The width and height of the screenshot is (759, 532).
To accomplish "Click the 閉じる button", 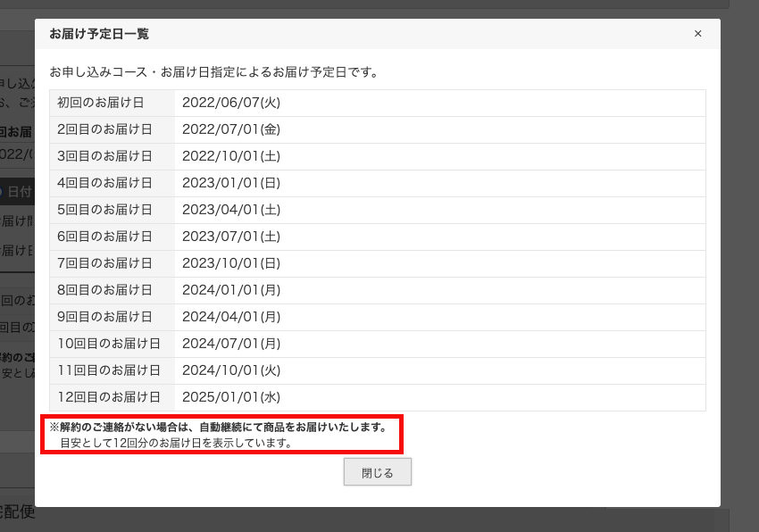I will [378, 472].
